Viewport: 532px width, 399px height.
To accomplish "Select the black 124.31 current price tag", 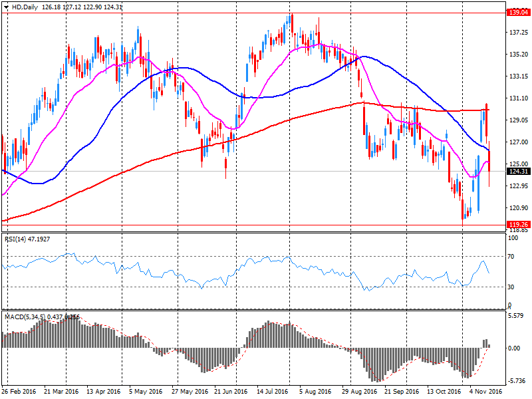I will pos(517,172).
